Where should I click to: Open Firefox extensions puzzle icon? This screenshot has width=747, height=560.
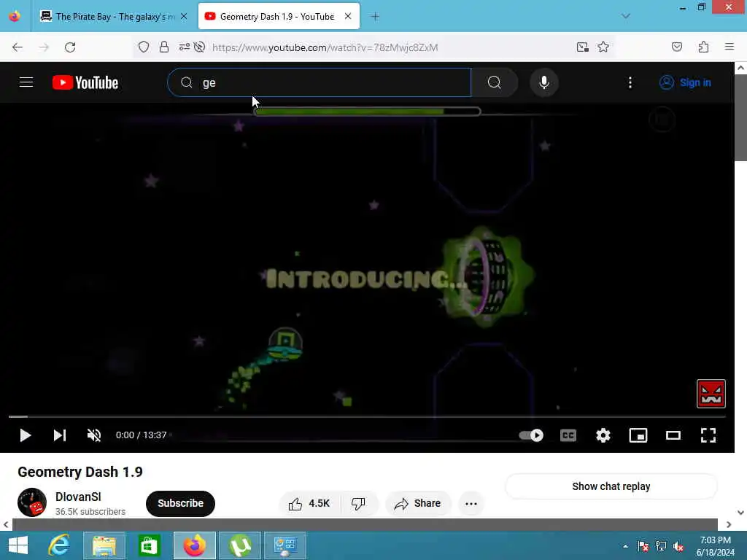[x=703, y=47]
